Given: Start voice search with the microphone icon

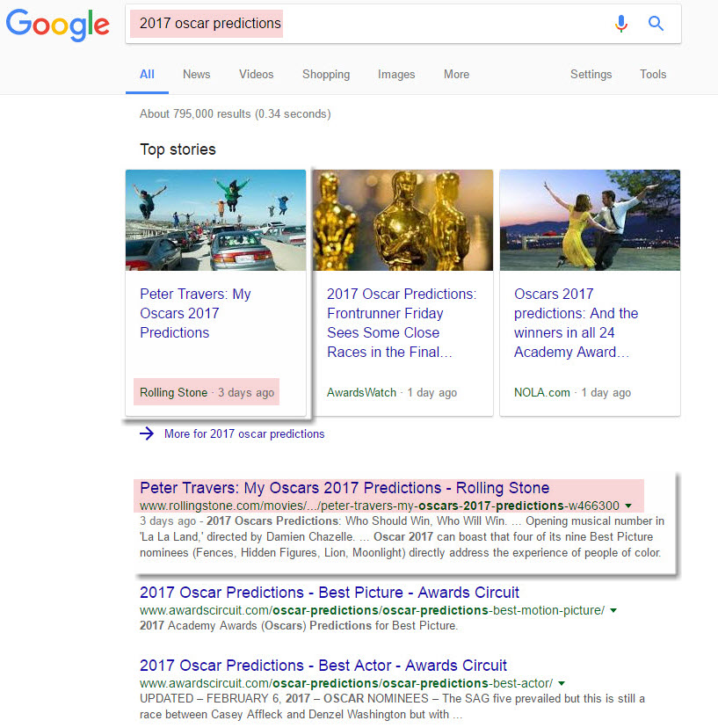Looking at the screenshot, I should [621, 23].
